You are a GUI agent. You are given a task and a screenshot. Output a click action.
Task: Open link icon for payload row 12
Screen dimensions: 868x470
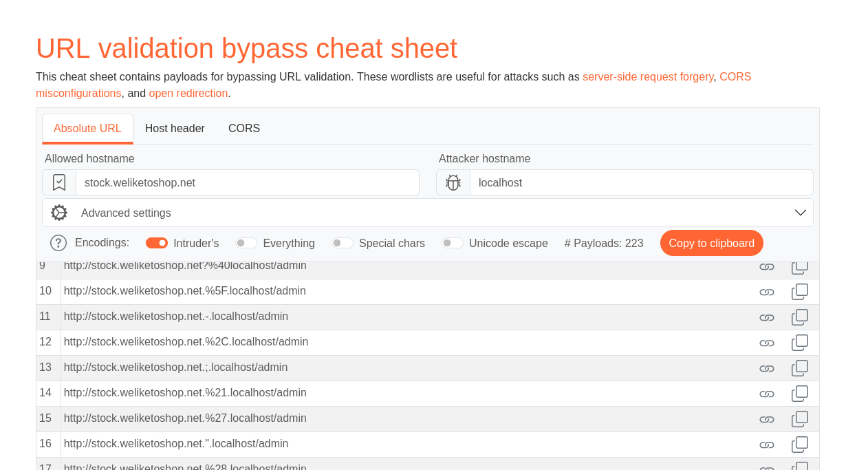pos(766,343)
